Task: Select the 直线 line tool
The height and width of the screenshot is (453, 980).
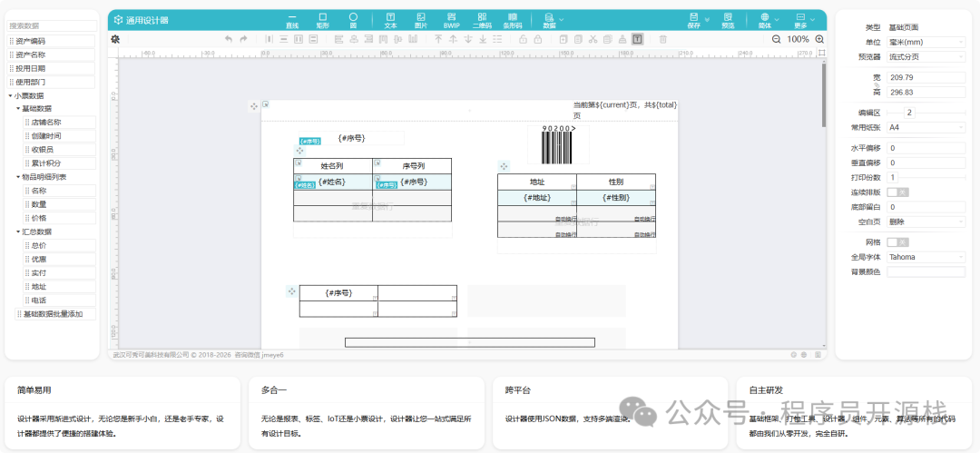Action: coord(292,20)
